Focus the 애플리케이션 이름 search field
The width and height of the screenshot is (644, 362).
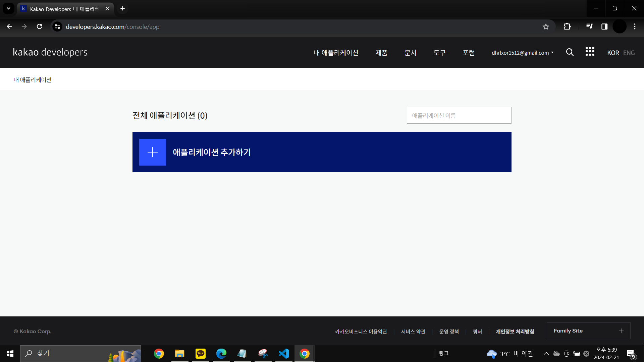pos(459,116)
